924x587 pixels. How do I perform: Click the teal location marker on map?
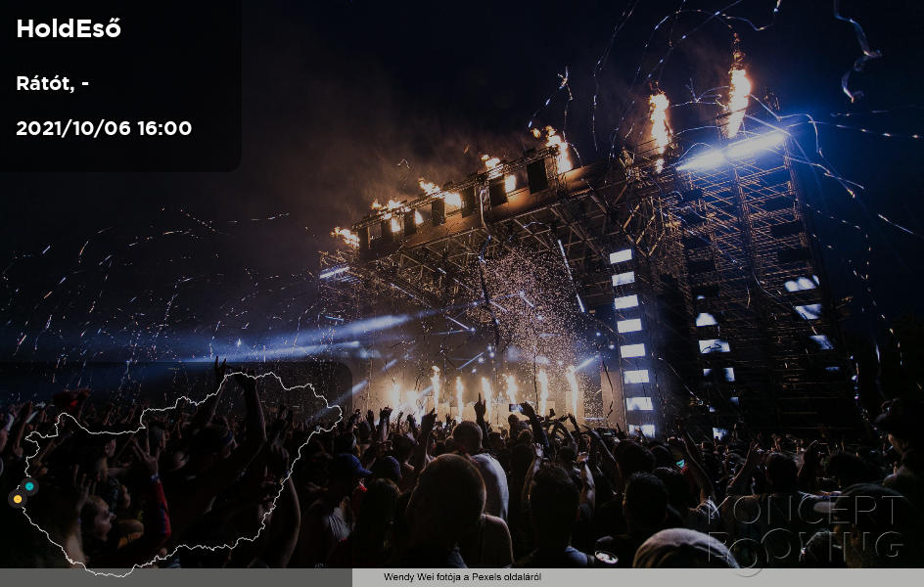pyautogui.click(x=29, y=486)
